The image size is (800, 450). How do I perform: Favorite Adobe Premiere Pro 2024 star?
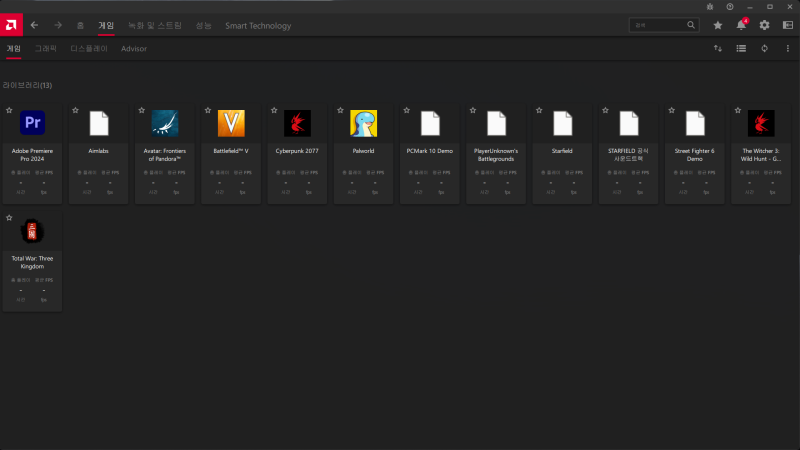click(x=9, y=110)
